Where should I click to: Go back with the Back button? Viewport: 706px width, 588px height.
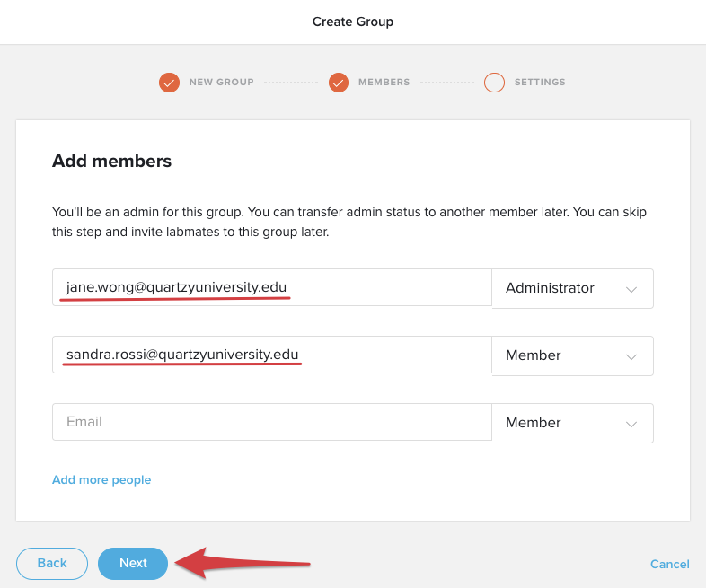52,563
